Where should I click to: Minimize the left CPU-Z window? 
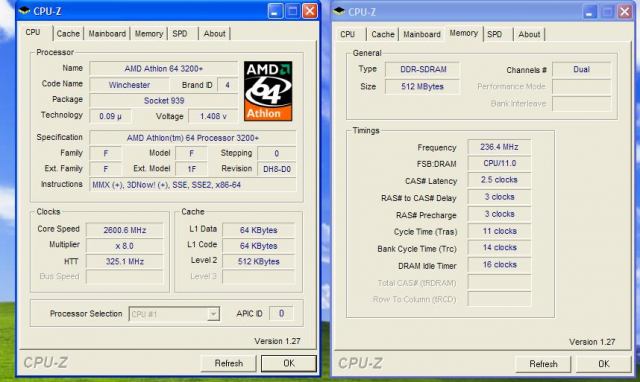click(x=275, y=11)
